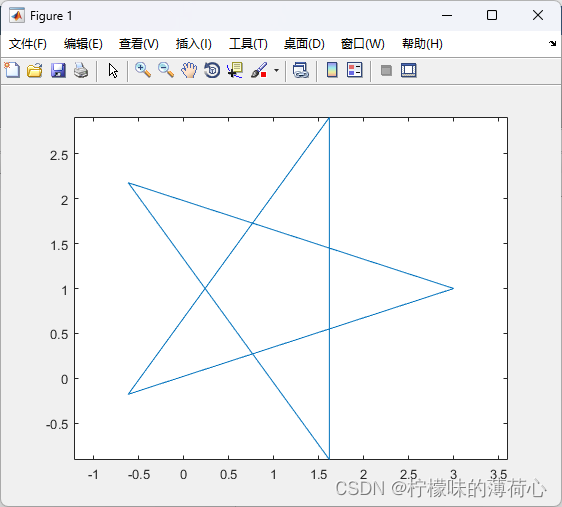The height and width of the screenshot is (507, 562).
Task: Click the y-axis tick label 1.5
Action: [59, 245]
